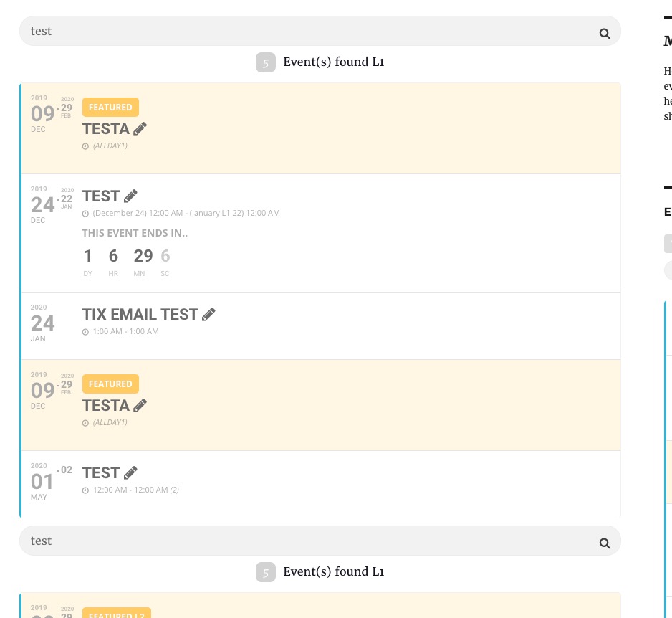Edit the second TESTA featured event

point(140,406)
